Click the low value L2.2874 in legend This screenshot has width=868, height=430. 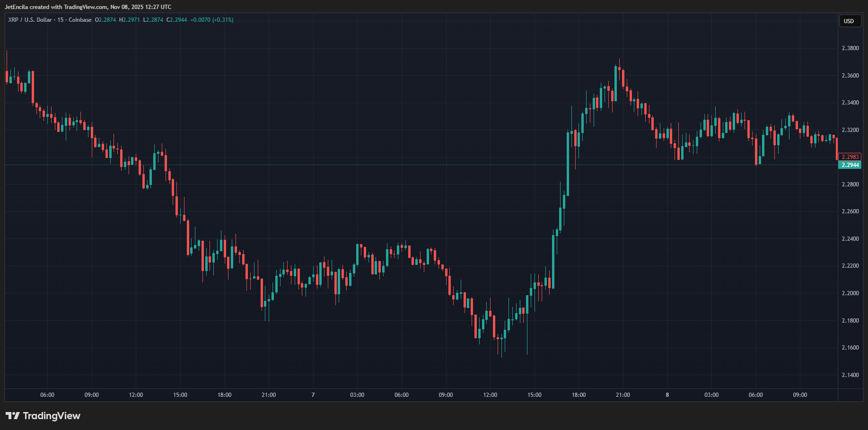tap(152, 20)
